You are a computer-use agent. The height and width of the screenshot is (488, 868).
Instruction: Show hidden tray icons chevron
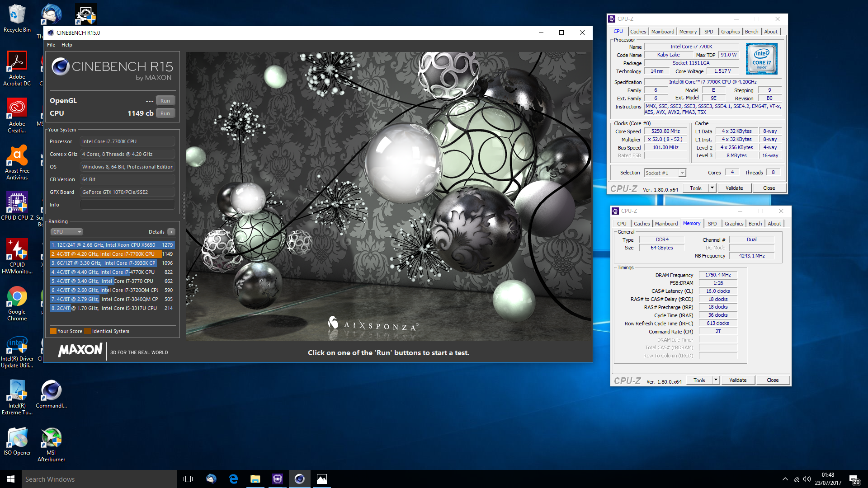pos(785,479)
